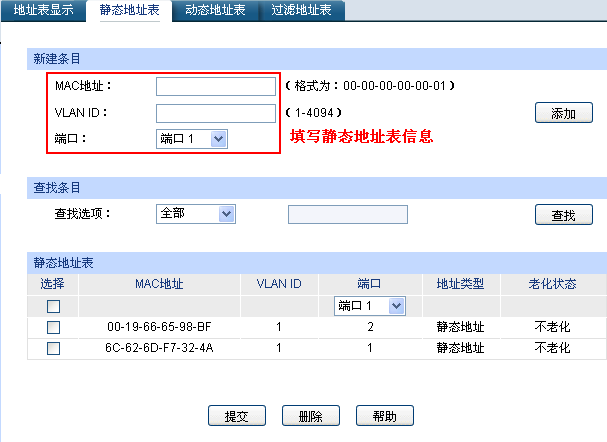Viewport: 607px width, 442px height.
Task: Click the 查找条目 section header
Action: [x=317, y=188]
